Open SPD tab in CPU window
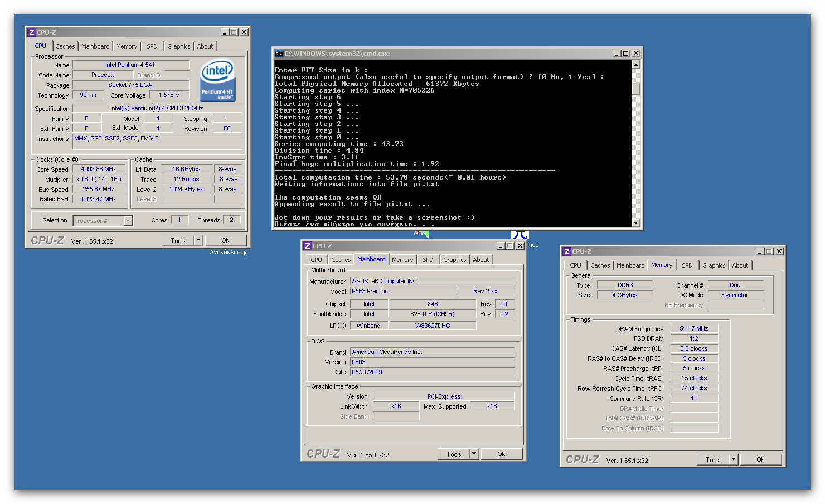The height and width of the screenshot is (504, 825). pos(152,46)
